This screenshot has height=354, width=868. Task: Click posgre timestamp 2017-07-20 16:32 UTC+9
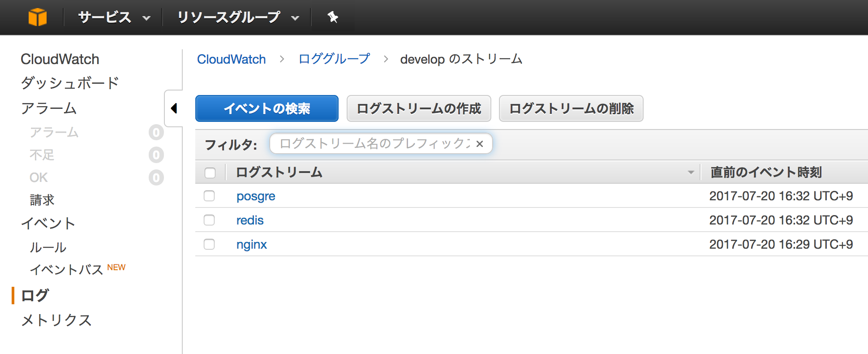point(781,196)
